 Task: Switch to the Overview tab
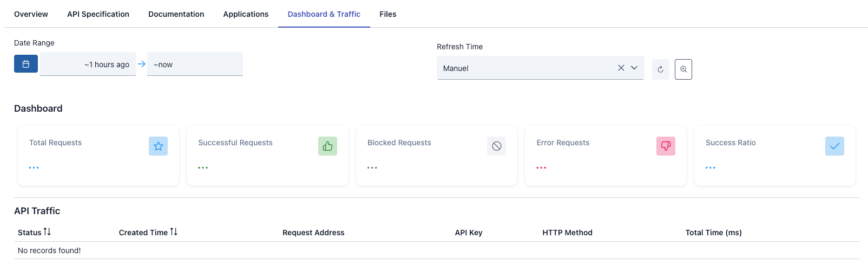(31, 14)
